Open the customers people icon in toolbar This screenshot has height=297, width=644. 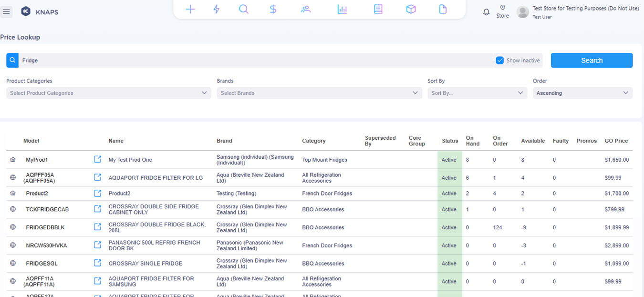(x=306, y=9)
